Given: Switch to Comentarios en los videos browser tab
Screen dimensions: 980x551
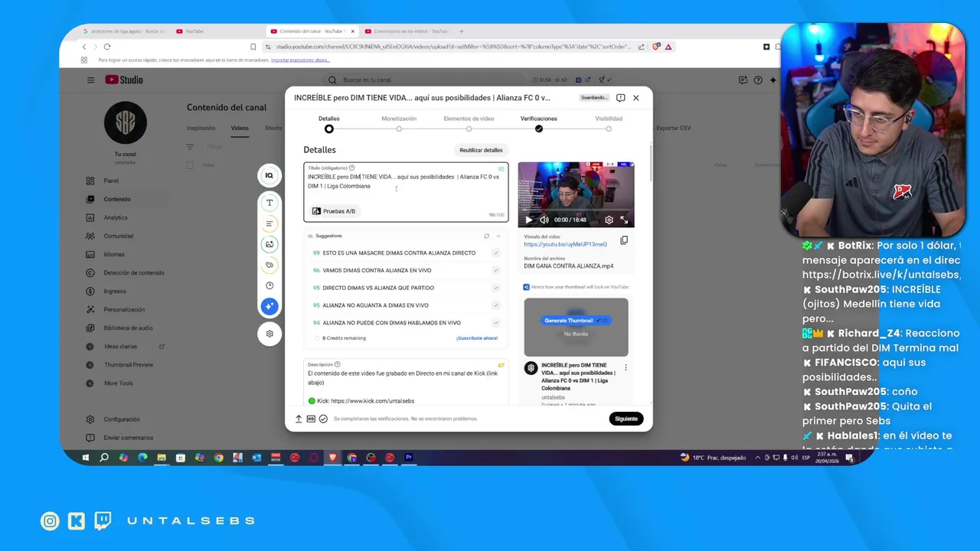Looking at the screenshot, I should click(x=407, y=31).
